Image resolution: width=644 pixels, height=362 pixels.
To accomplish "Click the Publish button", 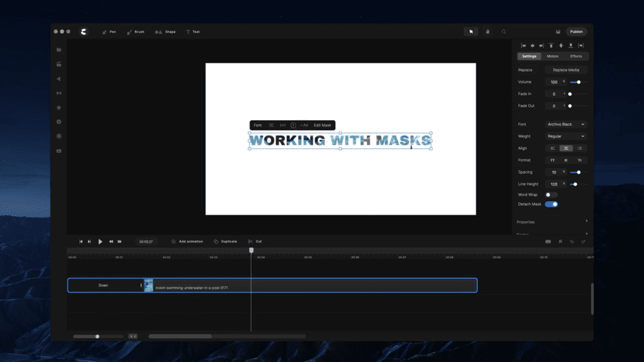I will 576,31.
